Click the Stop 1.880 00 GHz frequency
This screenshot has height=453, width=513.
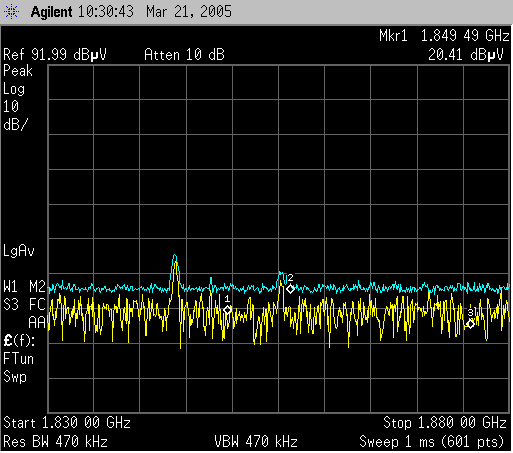point(445,423)
